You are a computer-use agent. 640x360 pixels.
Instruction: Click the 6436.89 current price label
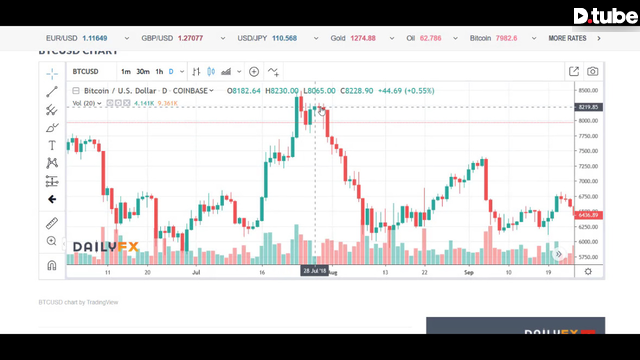point(588,215)
